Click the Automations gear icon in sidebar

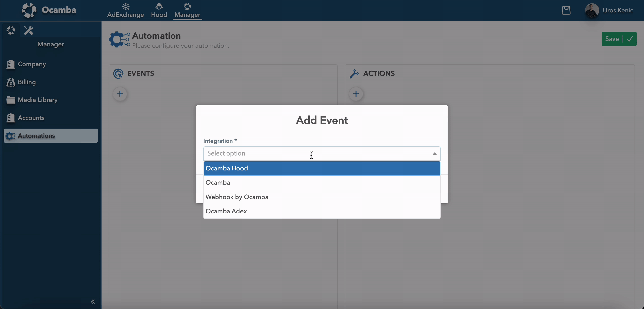[11, 136]
